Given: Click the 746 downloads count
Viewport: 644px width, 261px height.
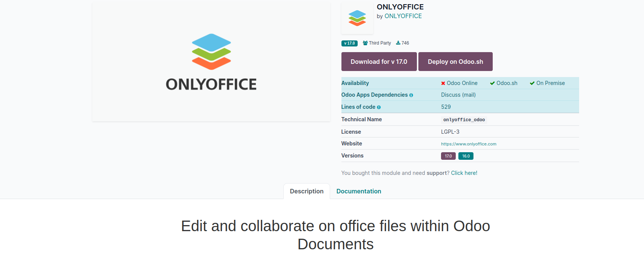Looking at the screenshot, I should click(x=405, y=43).
